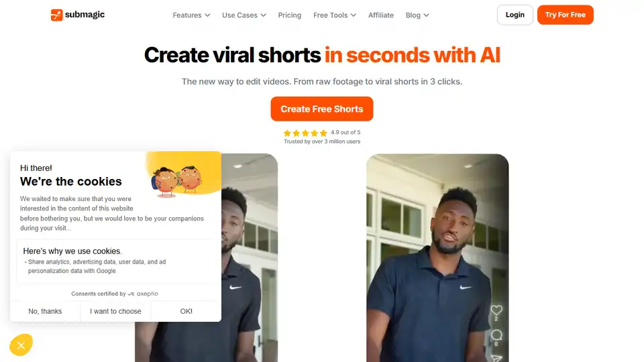This screenshot has width=644, height=362.
Task: Click the submagic logo icon
Action: 56,15
